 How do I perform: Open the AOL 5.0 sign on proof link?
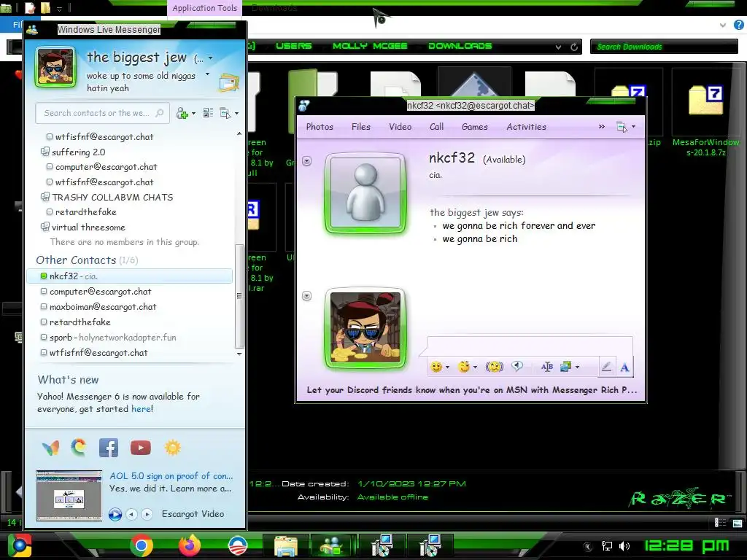171,475
